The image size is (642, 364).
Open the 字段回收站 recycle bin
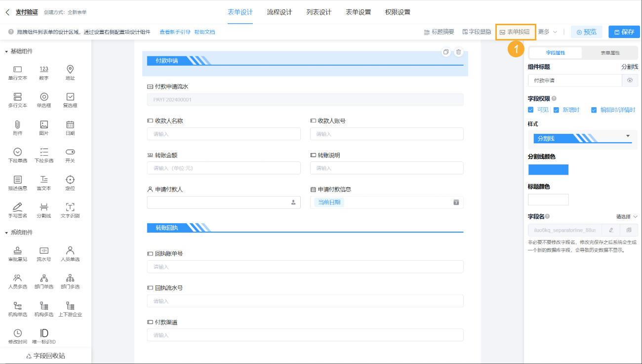click(46, 355)
